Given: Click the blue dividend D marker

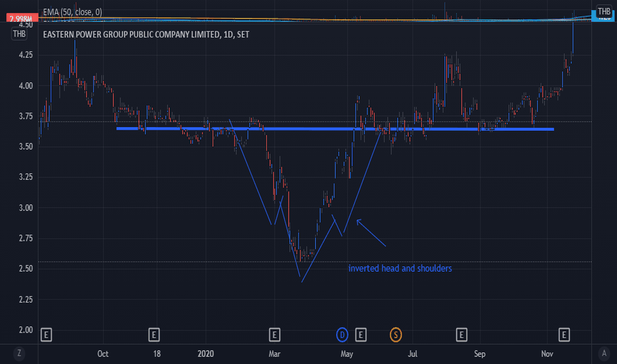Looking at the screenshot, I should pyautogui.click(x=342, y=335).
